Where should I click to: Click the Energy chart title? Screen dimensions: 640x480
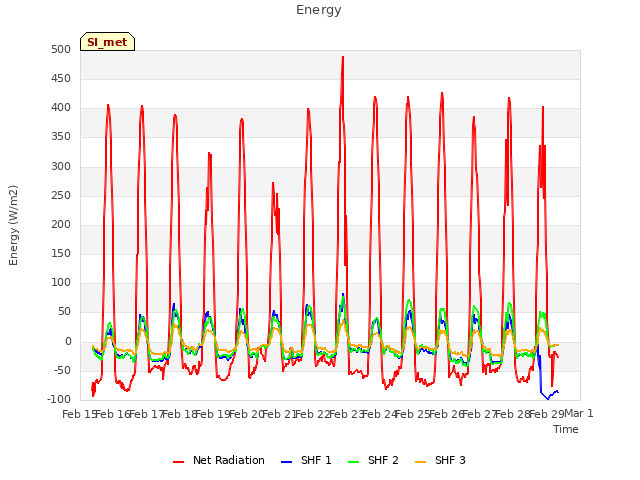point(319,10)
